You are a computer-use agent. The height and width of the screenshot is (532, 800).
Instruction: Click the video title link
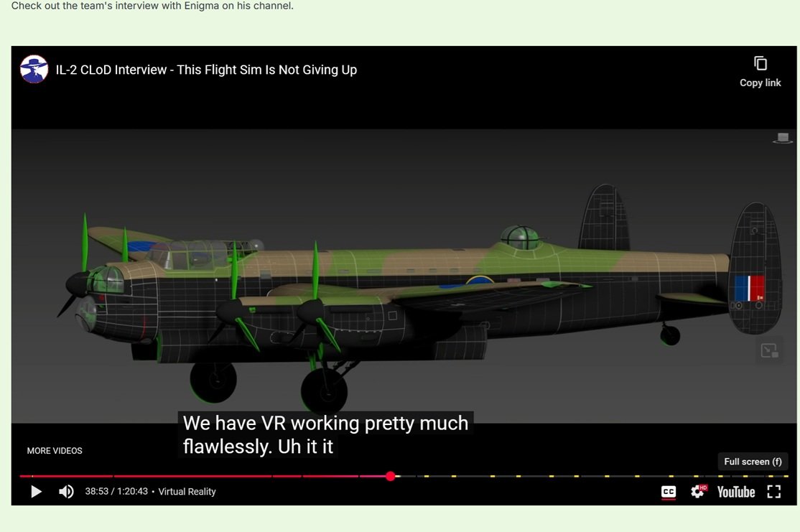(206, 70)
